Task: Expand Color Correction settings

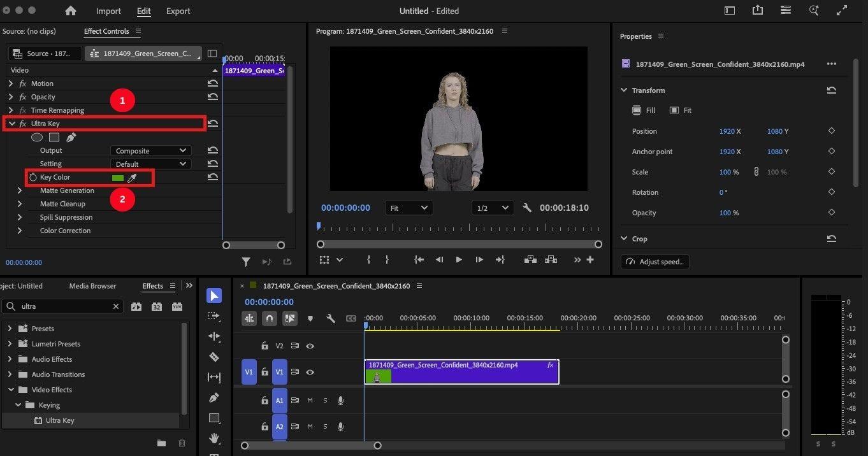Action: (x=20, y=231)
